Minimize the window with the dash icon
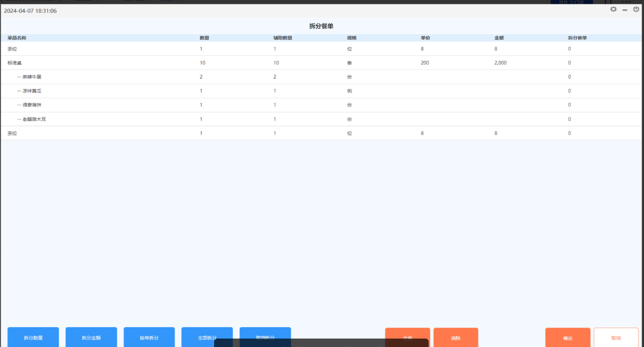This screenshot has width=644, height=347. coord(625,10)
